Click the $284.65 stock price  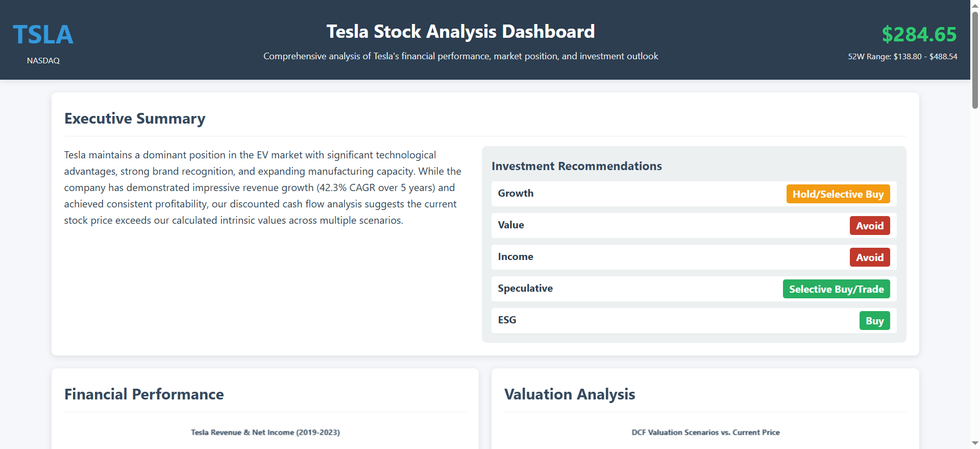[919, 34]
